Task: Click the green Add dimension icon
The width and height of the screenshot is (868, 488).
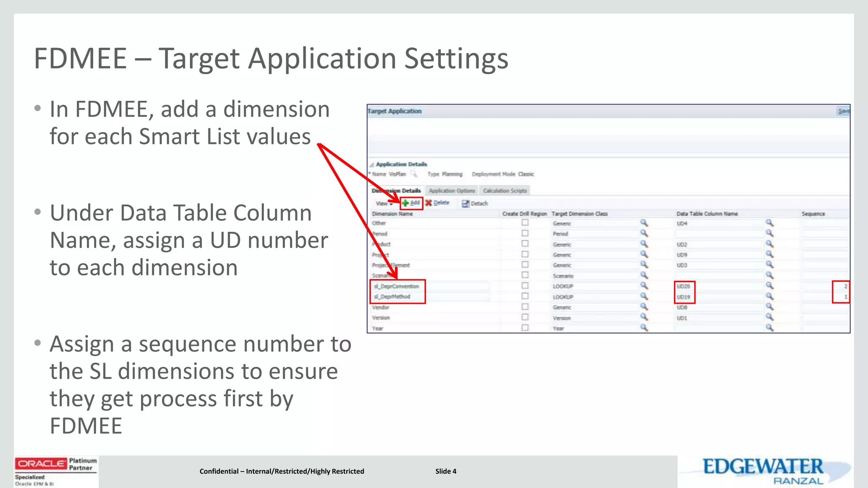Action: click(406, 203)
